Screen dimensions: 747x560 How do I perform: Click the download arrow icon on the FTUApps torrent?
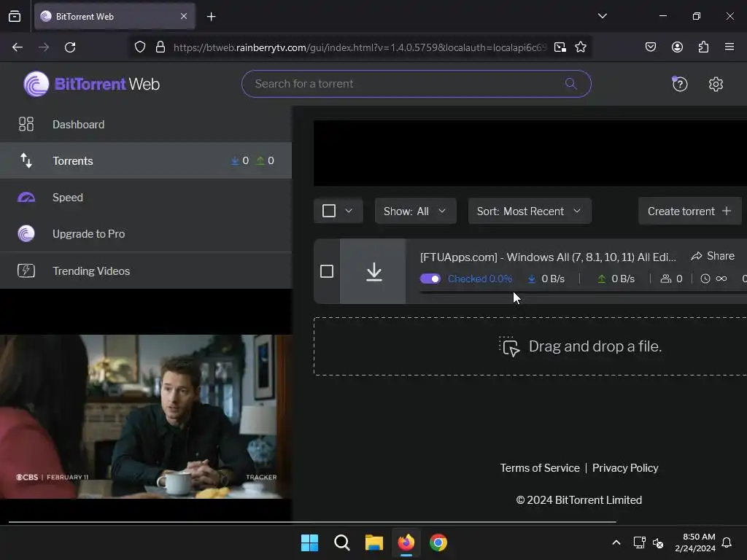coord(374,271)
